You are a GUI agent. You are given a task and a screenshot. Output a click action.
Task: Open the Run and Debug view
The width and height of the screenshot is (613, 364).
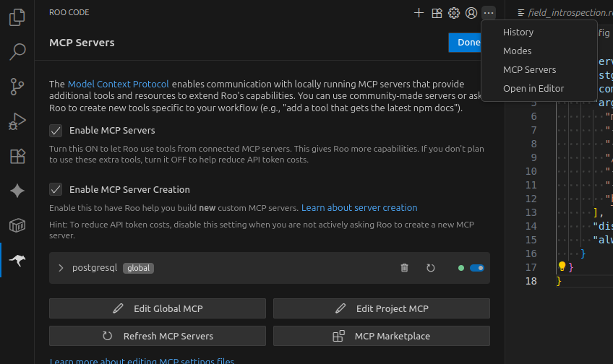[17, 121]
